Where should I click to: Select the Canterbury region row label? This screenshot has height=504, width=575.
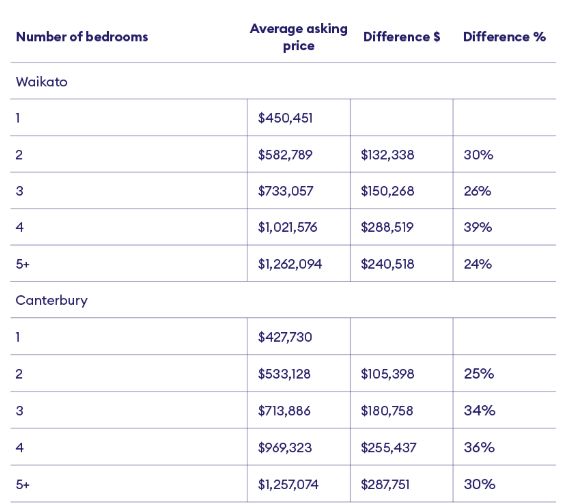pos(52,300)
